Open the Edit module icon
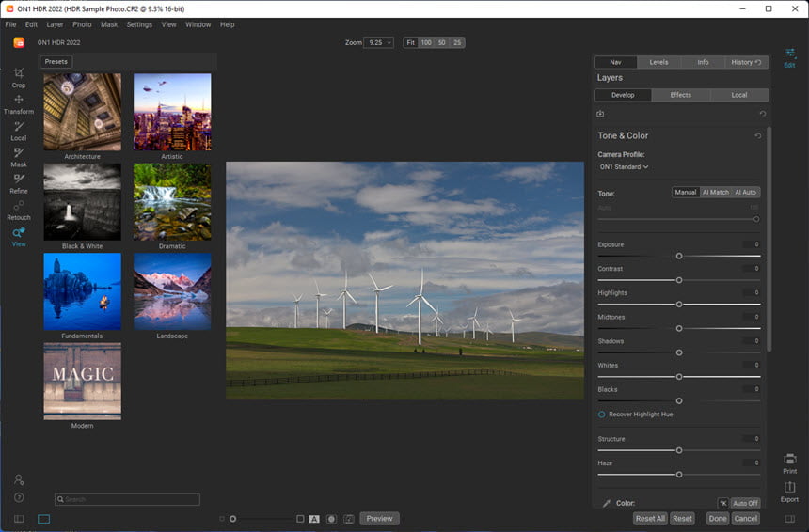809x532 pixels. tap(789, 57)
